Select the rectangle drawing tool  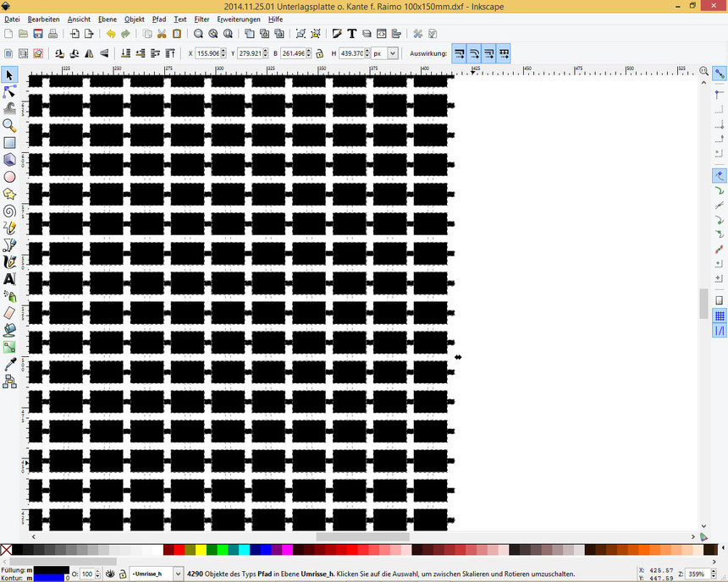coord(9,142)
